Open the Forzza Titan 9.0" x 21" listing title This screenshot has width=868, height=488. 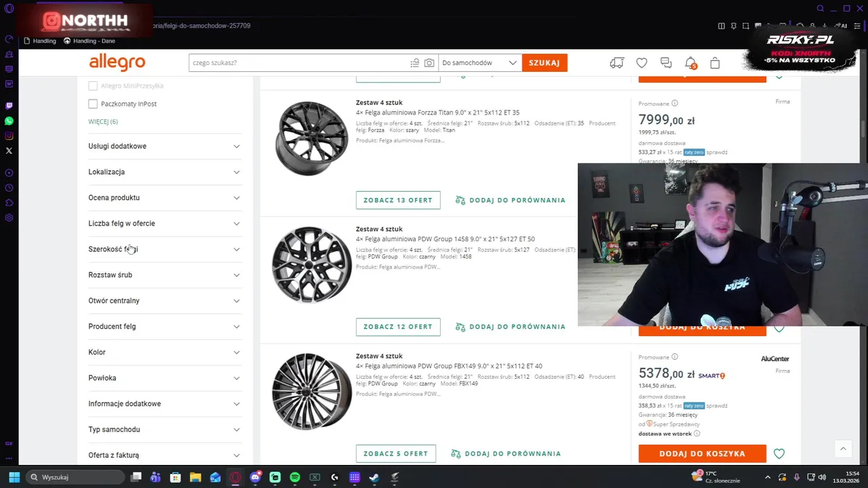coord(437,113)
